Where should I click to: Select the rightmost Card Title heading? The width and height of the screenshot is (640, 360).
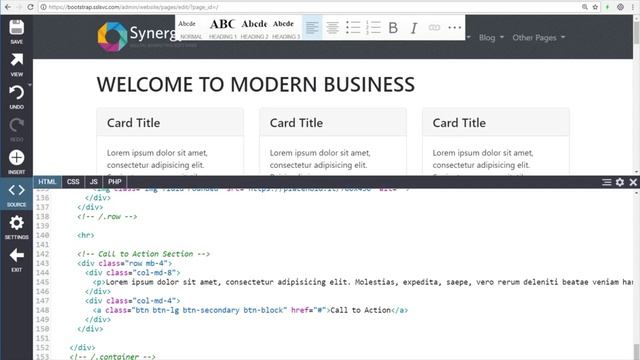[x=459, y=123]
